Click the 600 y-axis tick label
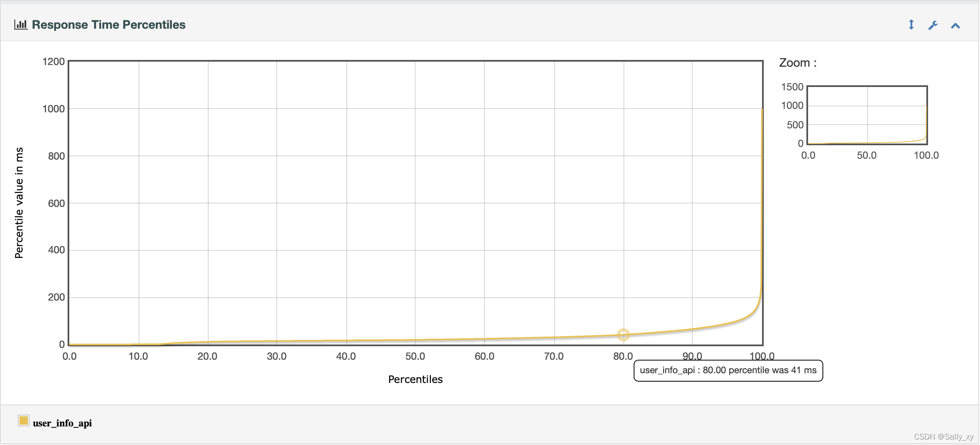 click(56, 204)
